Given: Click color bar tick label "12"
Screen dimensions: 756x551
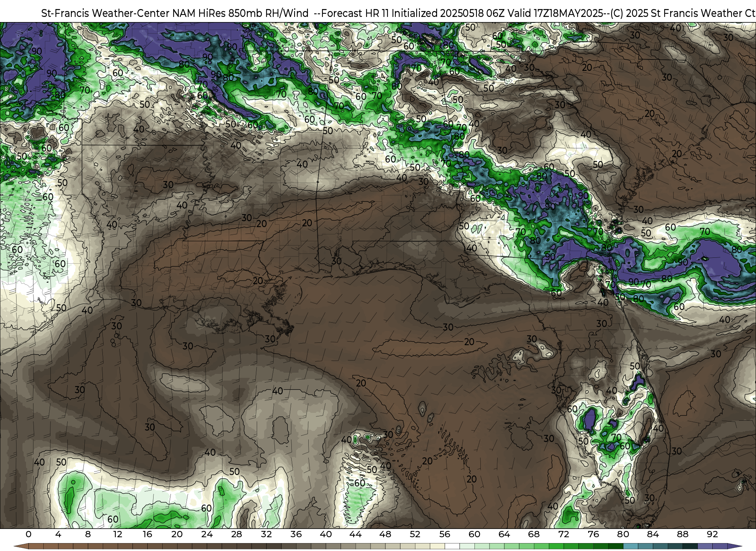Looking at the screenshot, I should click(118, 534).
